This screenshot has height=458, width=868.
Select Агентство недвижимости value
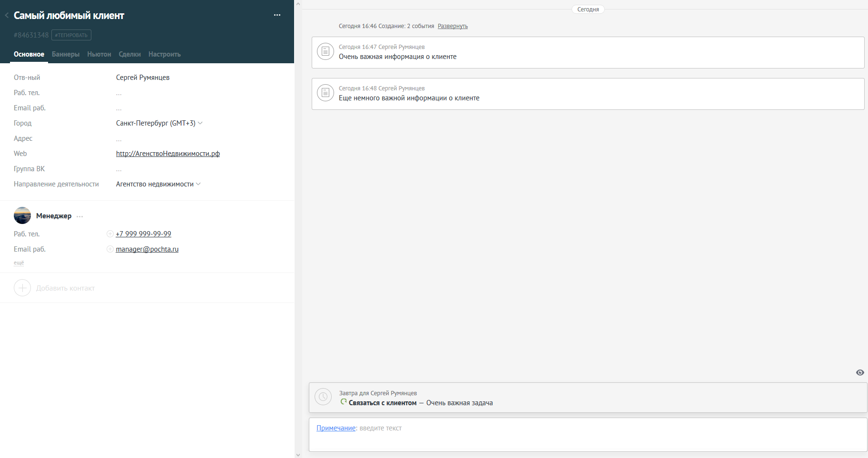coord(155,184)
